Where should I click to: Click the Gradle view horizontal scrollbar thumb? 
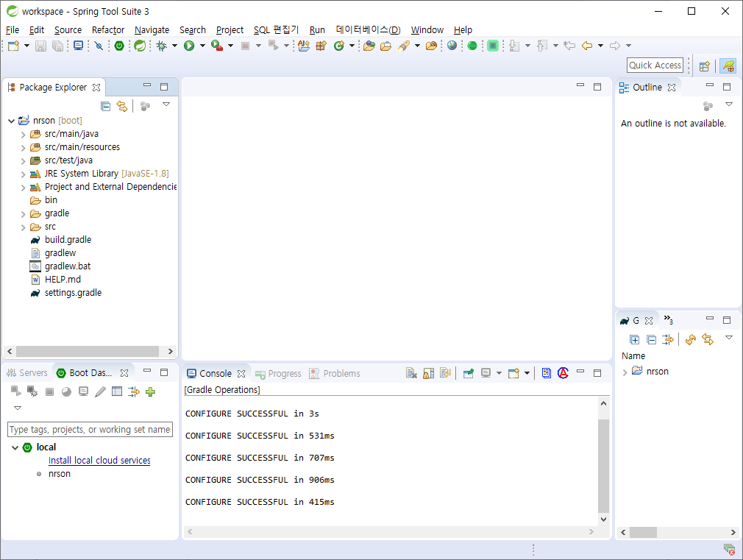[643, 533]
